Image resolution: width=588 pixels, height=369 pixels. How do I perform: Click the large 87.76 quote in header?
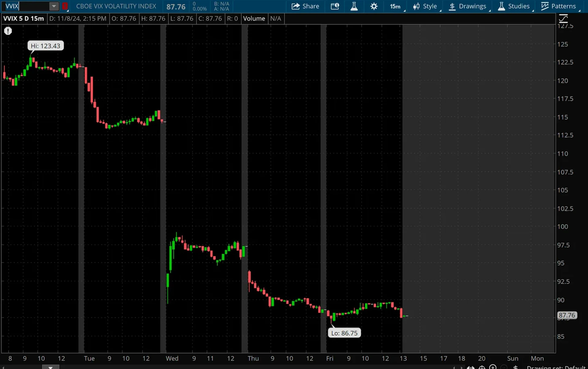(176, 7)
